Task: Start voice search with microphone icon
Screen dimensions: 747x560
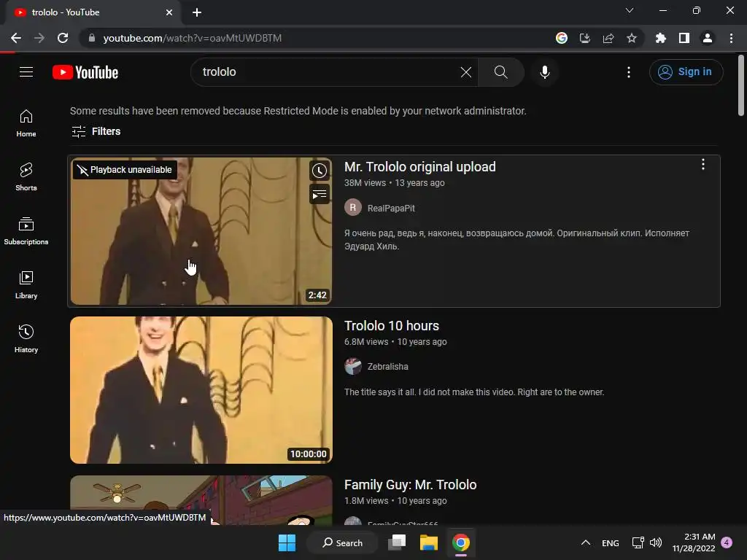Action: click(x=544, y=72)
